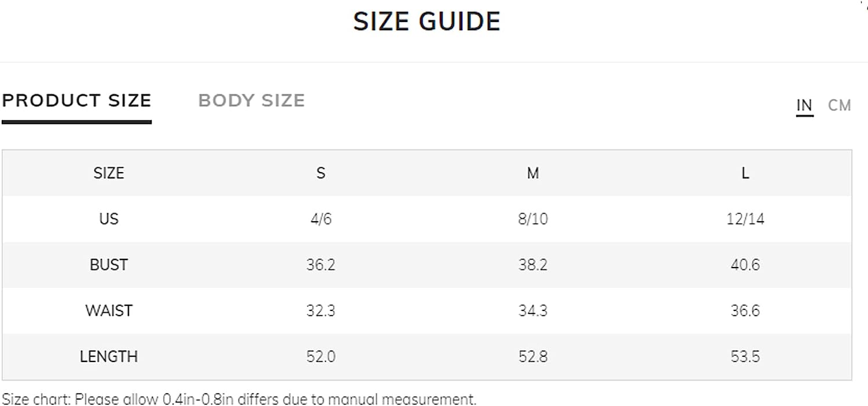This screenshot has height=406, width=868.
Task: Click the LENGTH row label
Action: 109,356
